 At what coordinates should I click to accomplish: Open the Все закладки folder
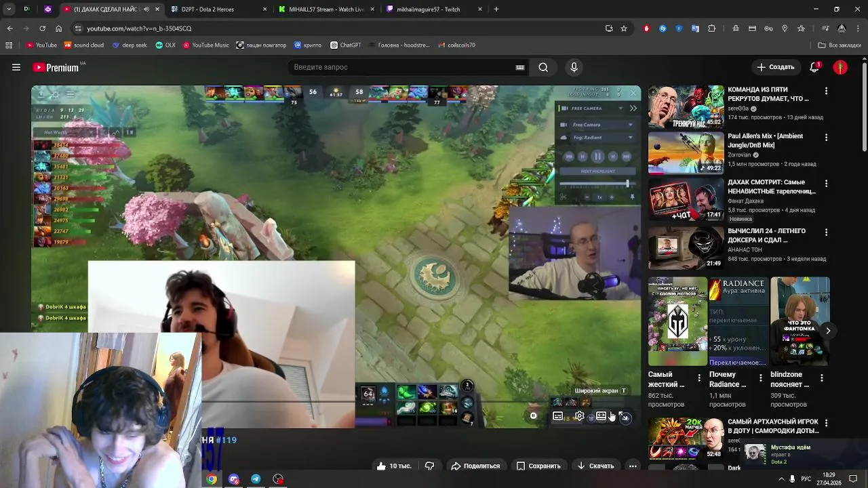click(x=840, y=45)
